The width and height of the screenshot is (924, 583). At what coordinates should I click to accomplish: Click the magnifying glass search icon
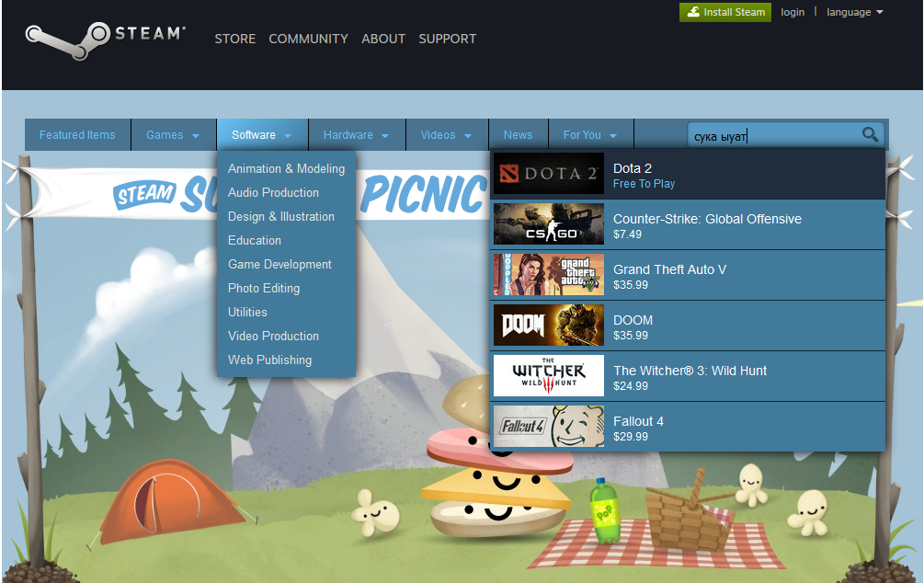coord(870,135)
